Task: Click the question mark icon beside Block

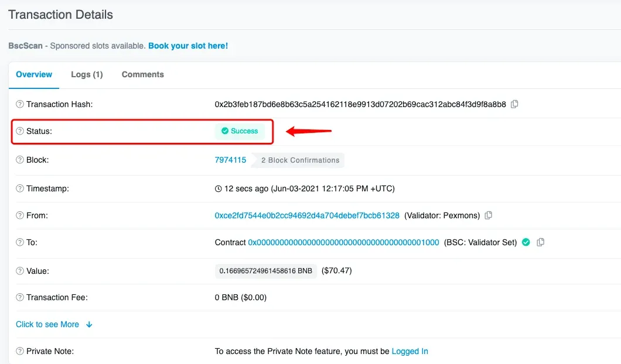Action: [x=20, y=160]
